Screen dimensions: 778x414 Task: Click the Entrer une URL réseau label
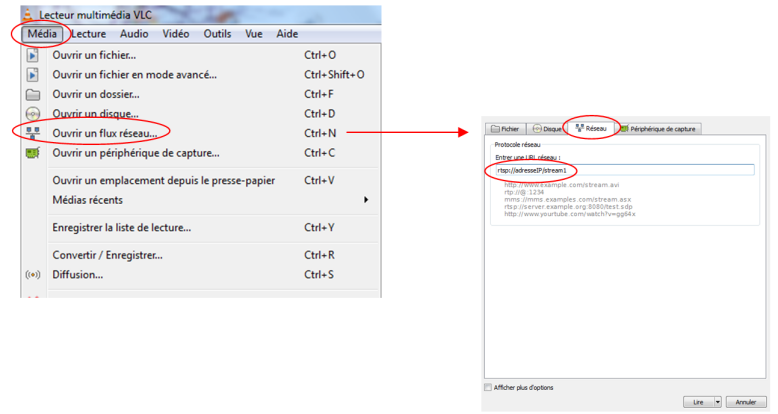(527, 157)
